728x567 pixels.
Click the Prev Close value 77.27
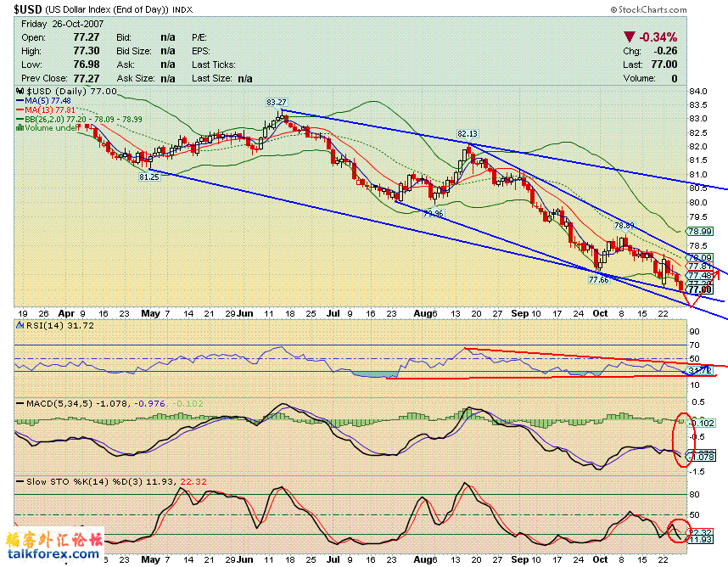87,78
